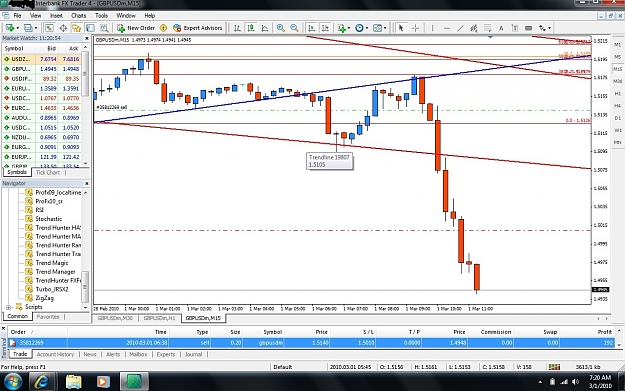625x391 pixels.
Task: Select the NZDU symbol row in Market Watch
Action: pos(41,138)
